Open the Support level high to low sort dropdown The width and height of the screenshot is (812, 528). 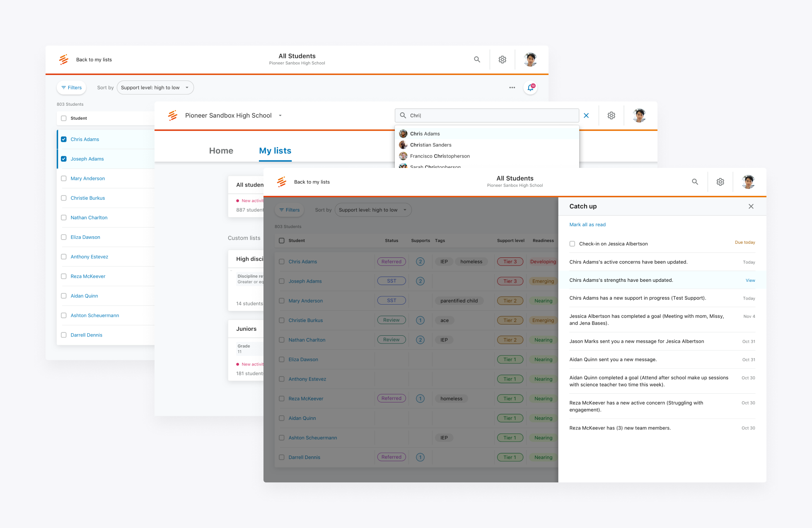[155, 87]
